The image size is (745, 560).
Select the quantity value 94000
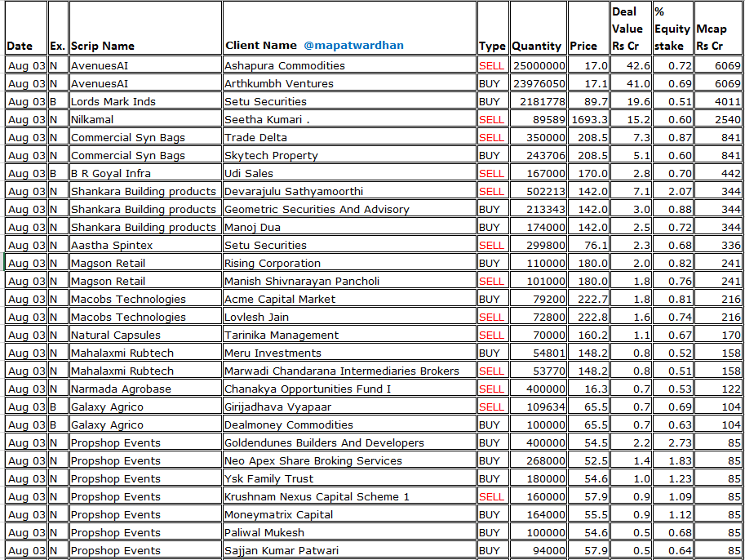click(549, 550)
